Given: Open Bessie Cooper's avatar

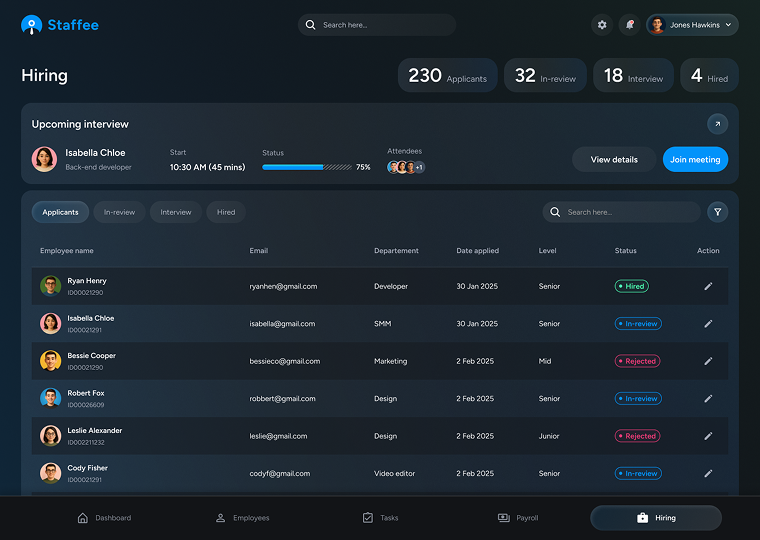Looking at the screenshot, I should (50, 361).
